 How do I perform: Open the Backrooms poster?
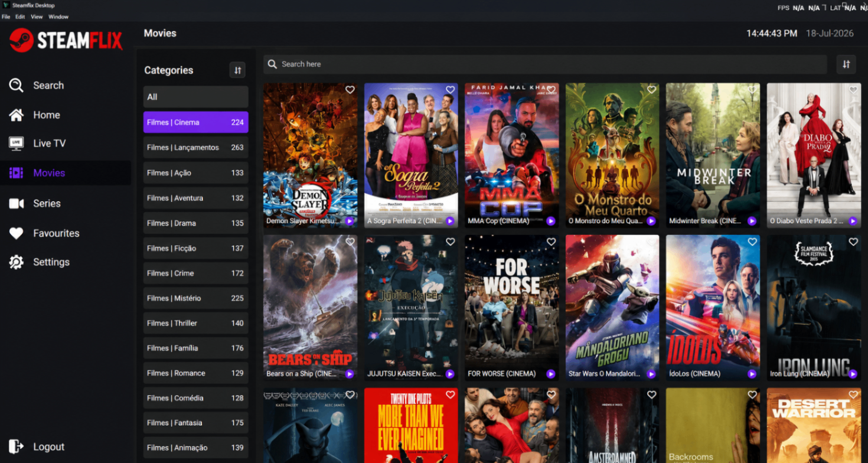pos(713,425)
